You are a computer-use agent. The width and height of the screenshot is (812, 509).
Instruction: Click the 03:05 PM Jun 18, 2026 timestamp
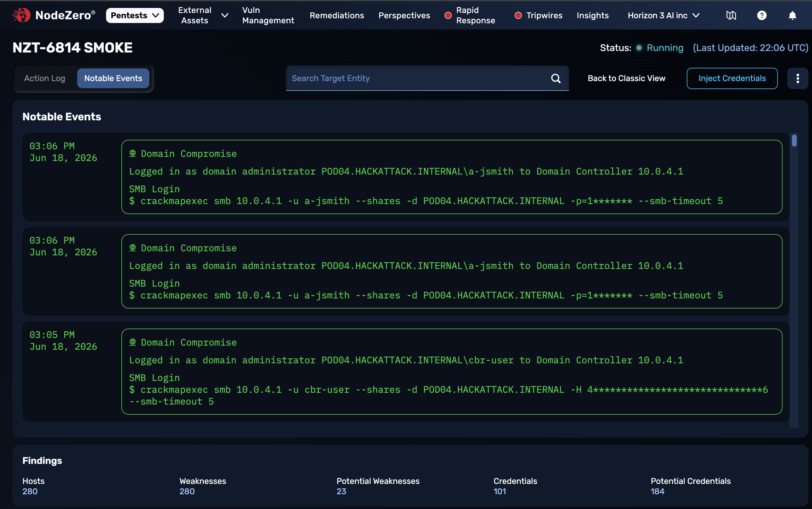tap(63, 341)
